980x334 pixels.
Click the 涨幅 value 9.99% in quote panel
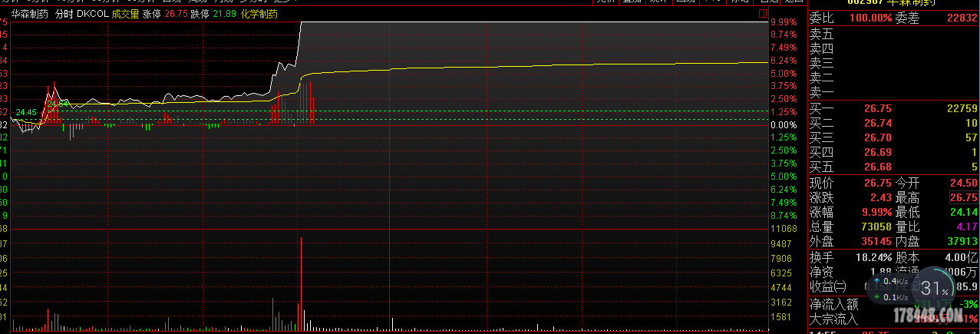(x=876, y=212)
